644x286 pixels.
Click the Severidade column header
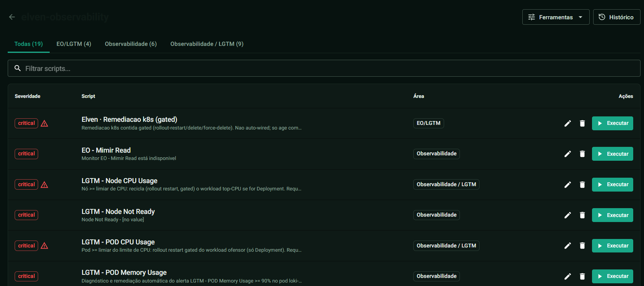[x=27, y=96]
